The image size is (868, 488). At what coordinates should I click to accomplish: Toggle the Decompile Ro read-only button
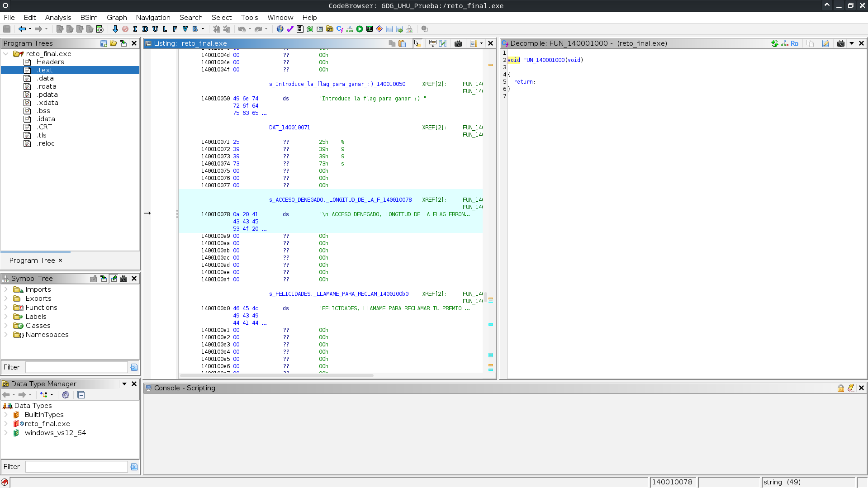click(x=795, y=43)
